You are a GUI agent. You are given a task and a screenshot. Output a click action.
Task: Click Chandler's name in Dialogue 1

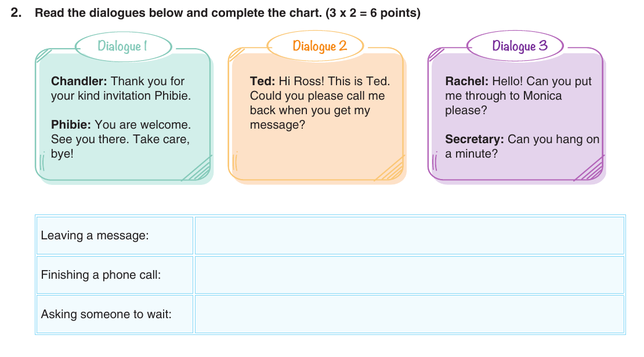[79, 81]
